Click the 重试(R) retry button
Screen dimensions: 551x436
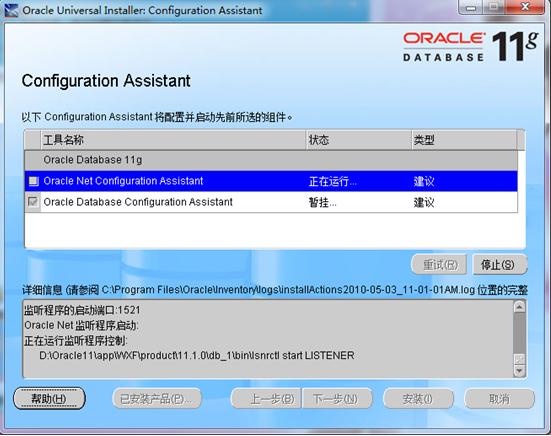439,265
